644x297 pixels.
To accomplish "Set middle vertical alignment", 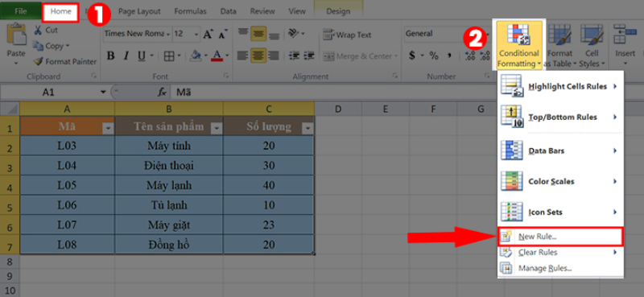I will pyautogui.click(x=258, y=34).
